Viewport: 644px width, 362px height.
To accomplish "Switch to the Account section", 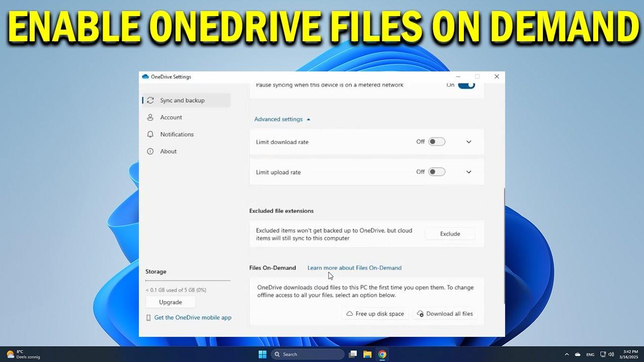I will tap(171, 117).
